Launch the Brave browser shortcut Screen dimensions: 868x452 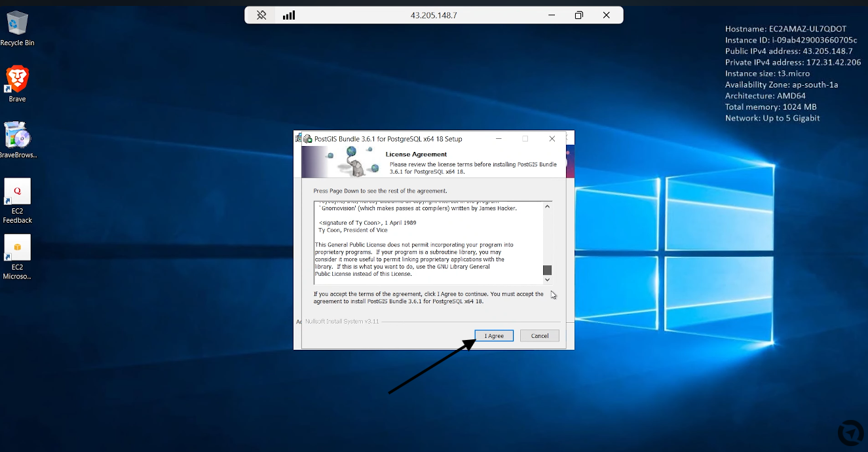[x=17, y=83]
